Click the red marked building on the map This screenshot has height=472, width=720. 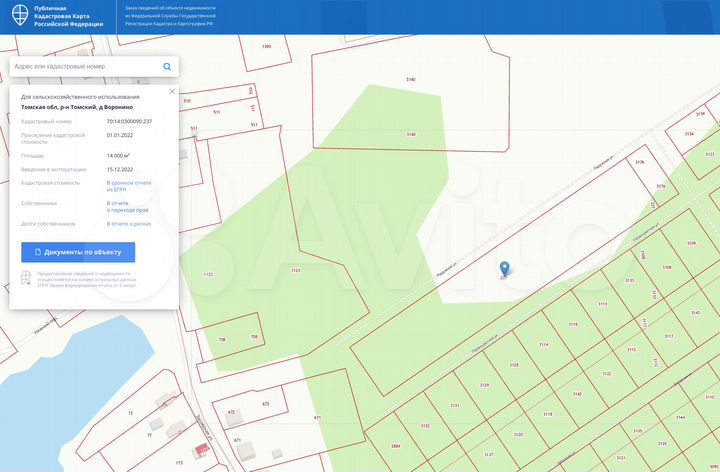(x=203, y=451)
